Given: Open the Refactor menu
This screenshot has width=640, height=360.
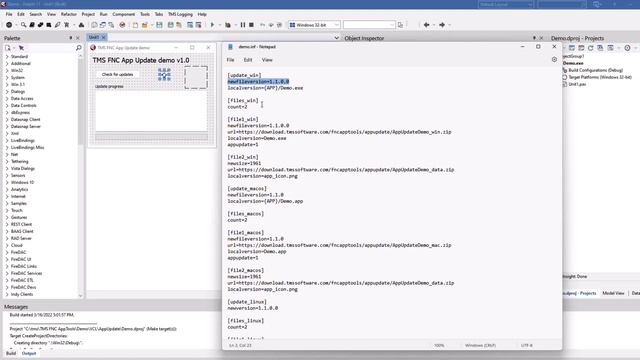Looking at the screenshot, I should (69, 14).
